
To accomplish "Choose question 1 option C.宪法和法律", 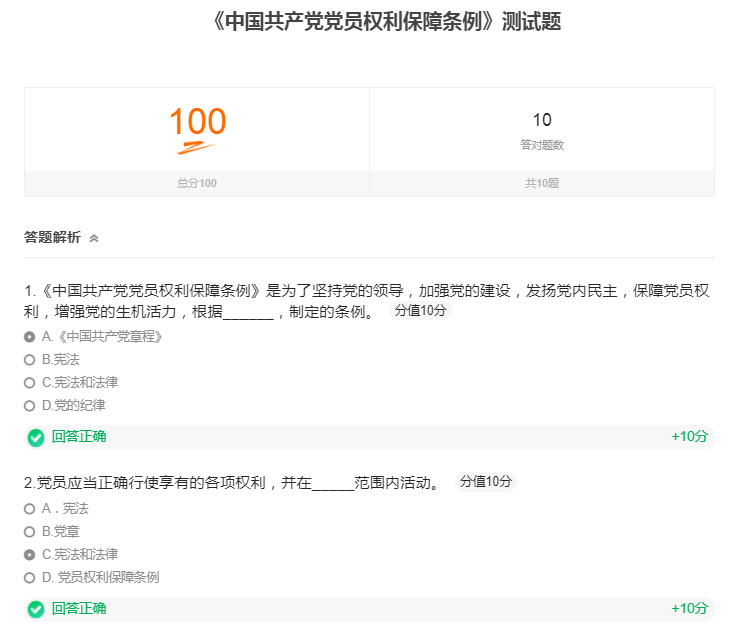I will point(30,383).
